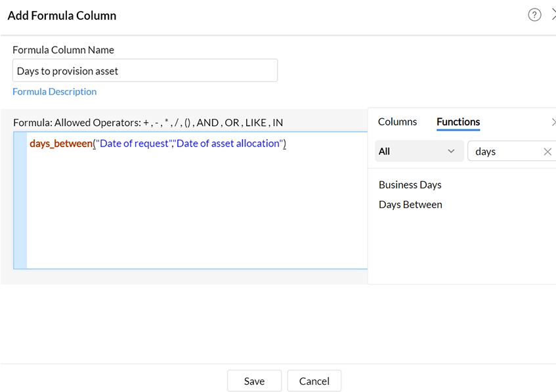Image resolution: width=556 pixels, height=392 pixels.
Task: Click the days_between keyword in the formula
Action: [60, 144]
